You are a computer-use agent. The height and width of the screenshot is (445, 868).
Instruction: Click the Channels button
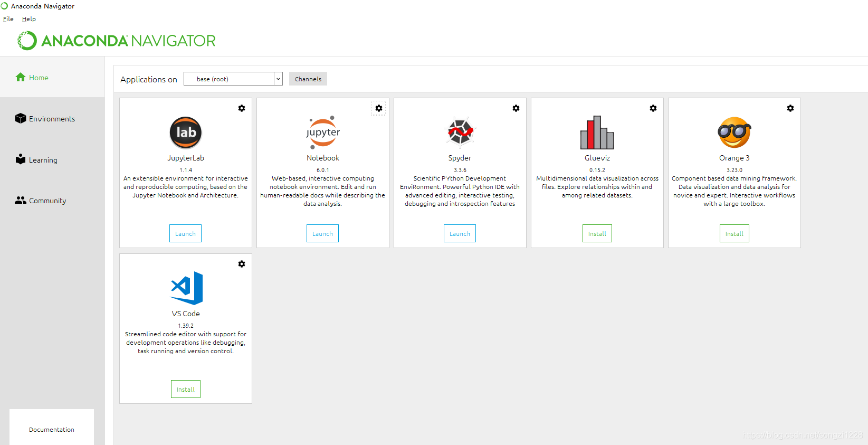[308, 79]
